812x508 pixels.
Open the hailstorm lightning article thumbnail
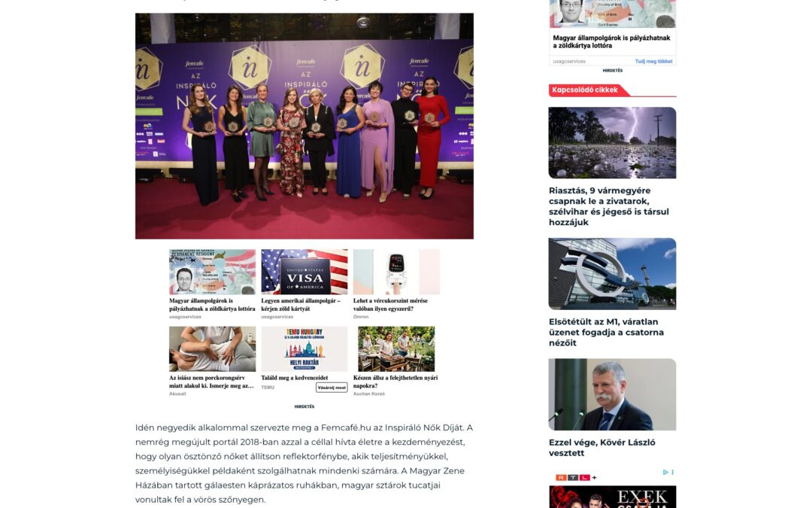[x=612, y=142]
